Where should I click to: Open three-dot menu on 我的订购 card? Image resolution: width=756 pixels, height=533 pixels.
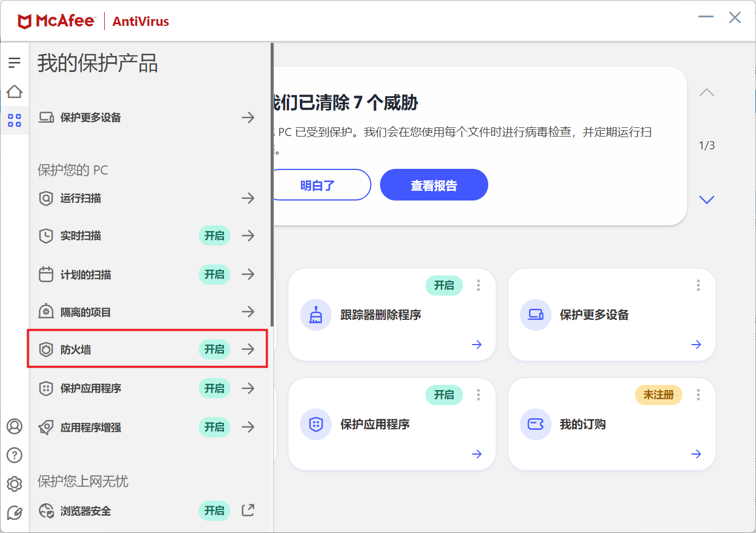point(698,395)
